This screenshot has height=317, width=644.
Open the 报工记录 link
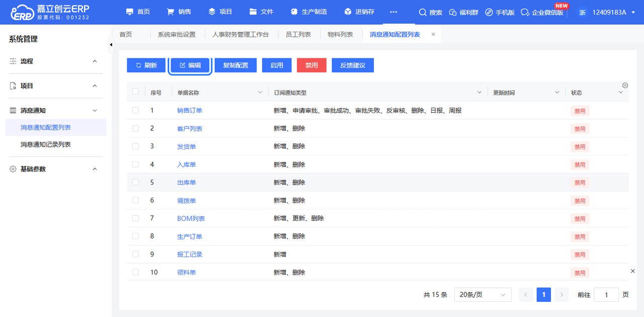pyautogui.click(x=190, y=254)
